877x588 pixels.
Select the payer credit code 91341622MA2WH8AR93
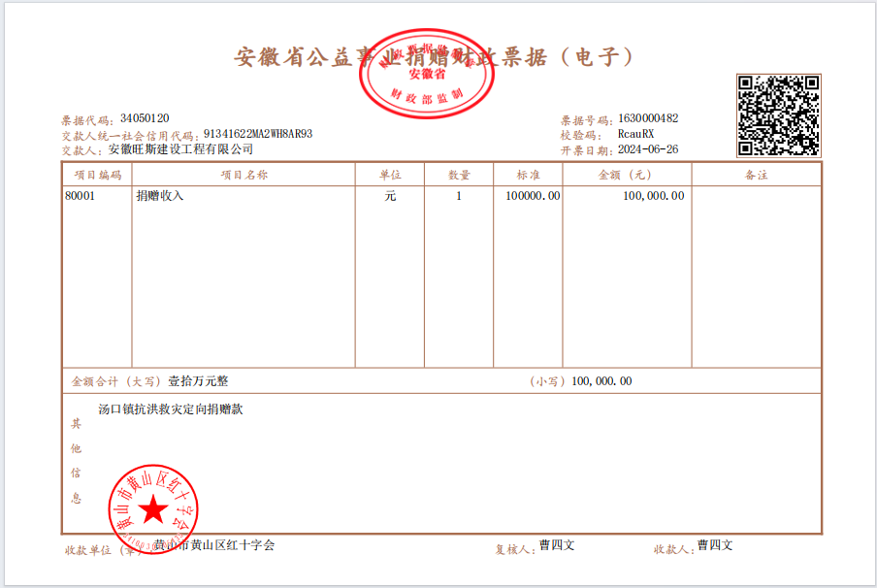tap(258, 134)
